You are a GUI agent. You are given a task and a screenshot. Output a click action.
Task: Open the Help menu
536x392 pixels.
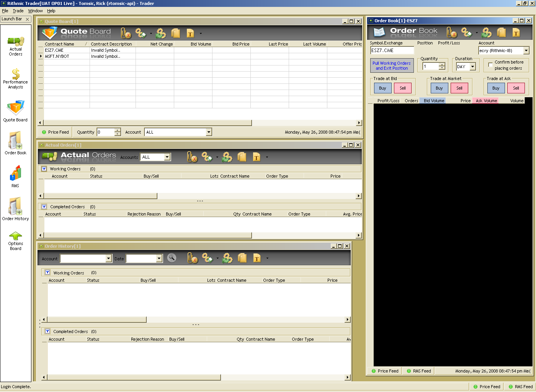click(51, 11)
